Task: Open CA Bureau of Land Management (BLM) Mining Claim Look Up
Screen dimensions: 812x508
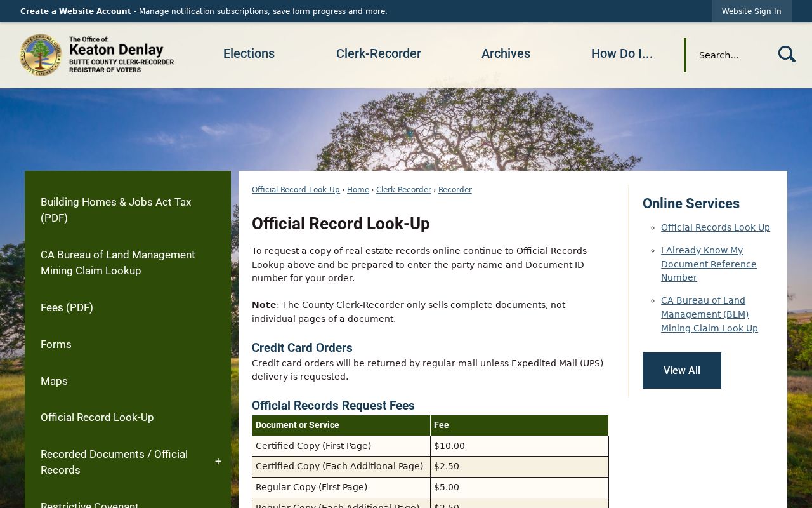Action: [709, 314]
